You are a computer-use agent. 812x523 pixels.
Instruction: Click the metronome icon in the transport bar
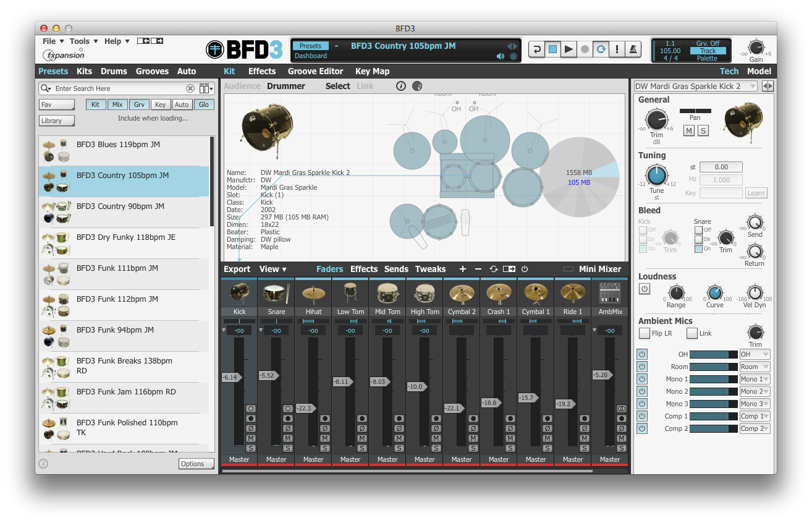633,49
